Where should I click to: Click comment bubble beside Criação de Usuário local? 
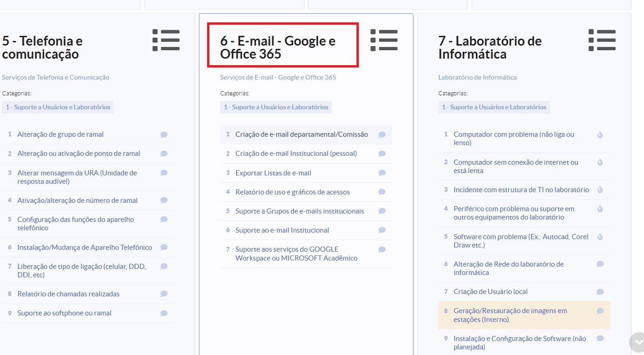click(600, 292)
